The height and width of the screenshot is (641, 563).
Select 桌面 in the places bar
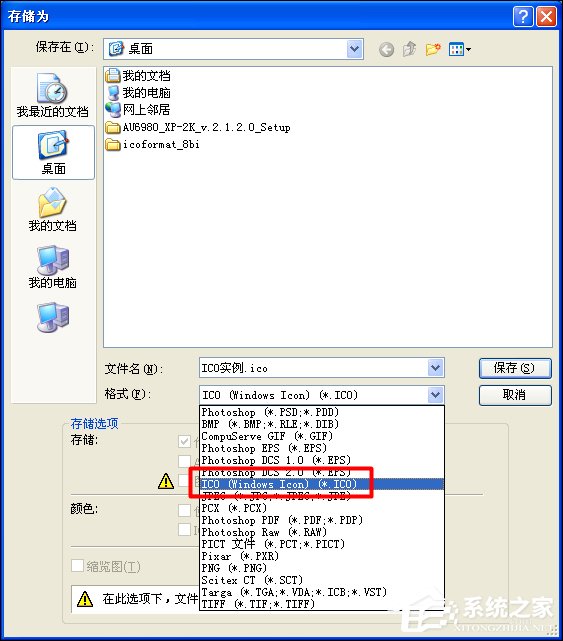pos(53,152)
